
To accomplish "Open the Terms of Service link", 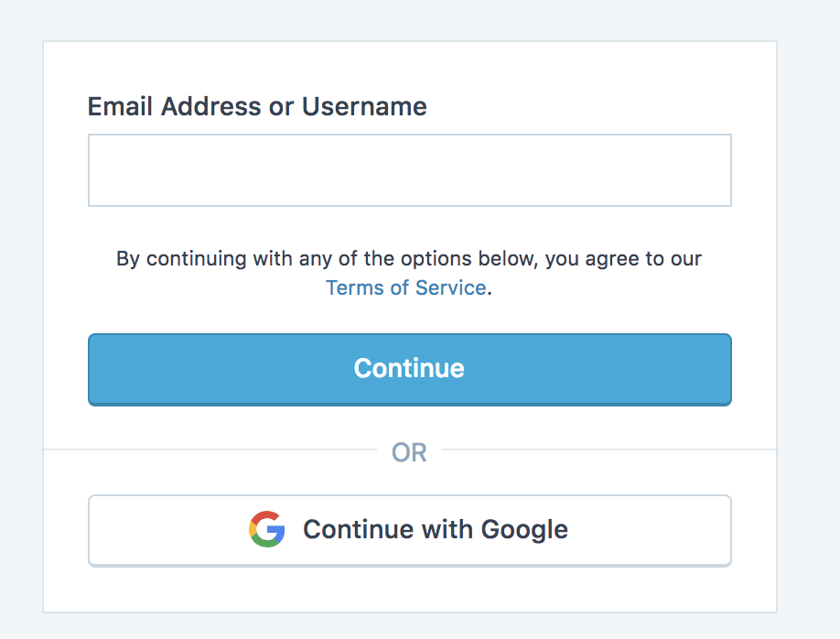I will click(405, 287).
